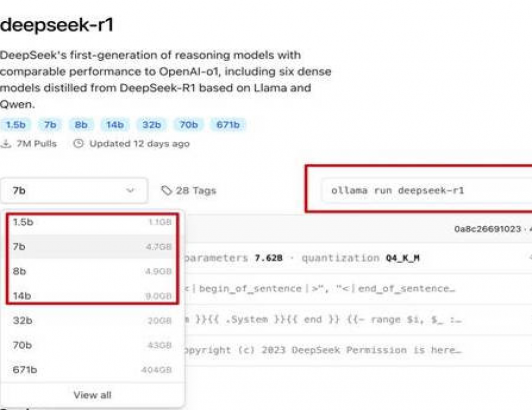The width and height of the screenshot is (532, 410).
Task: Select the 32b 20GB model option
Action: coord(92,320)
